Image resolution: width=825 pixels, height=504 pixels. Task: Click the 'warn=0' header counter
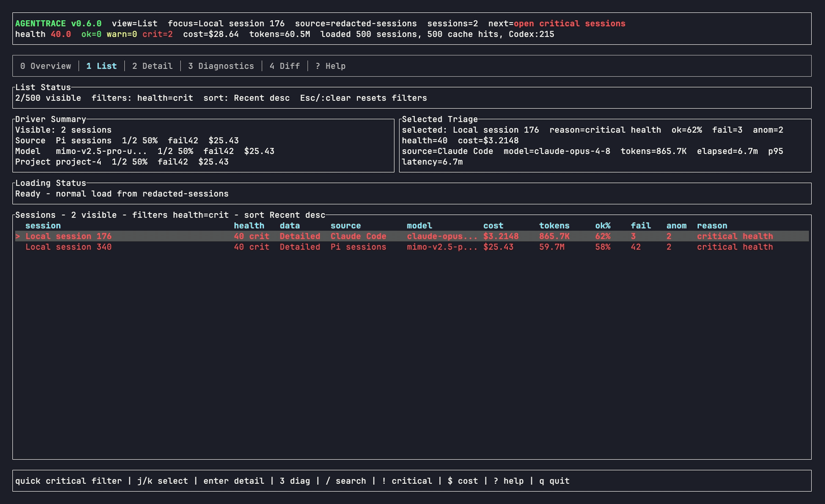(x=122, y=34)
